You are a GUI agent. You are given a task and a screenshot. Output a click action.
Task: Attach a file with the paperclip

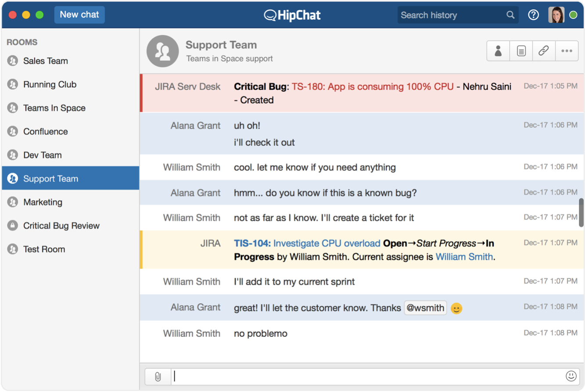click(x=158, y=376)
